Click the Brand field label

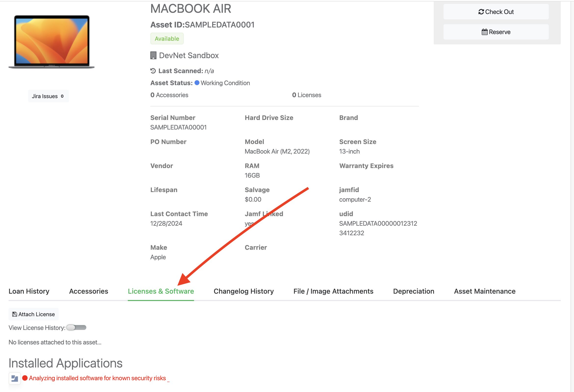click(x=349, y=118)
